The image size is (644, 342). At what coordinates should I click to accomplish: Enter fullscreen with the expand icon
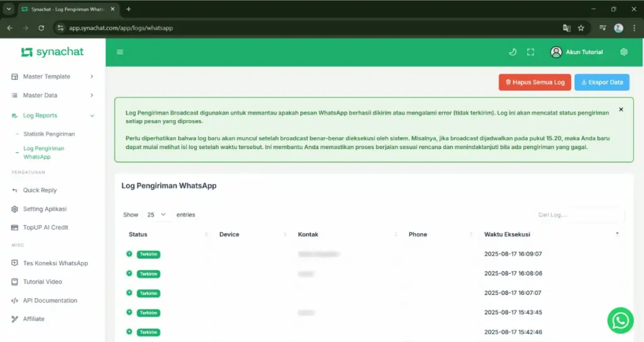531,52
